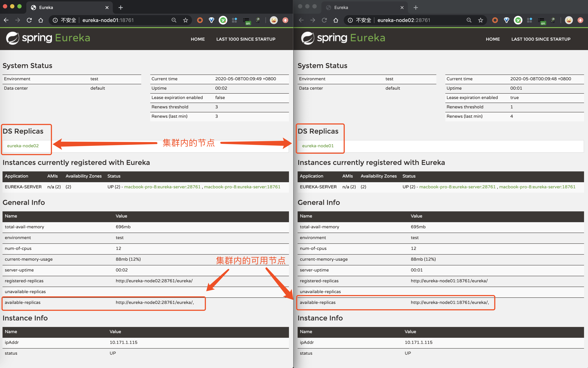Bookmark eureka-node01 page with star icon

(x=186, y=20)
